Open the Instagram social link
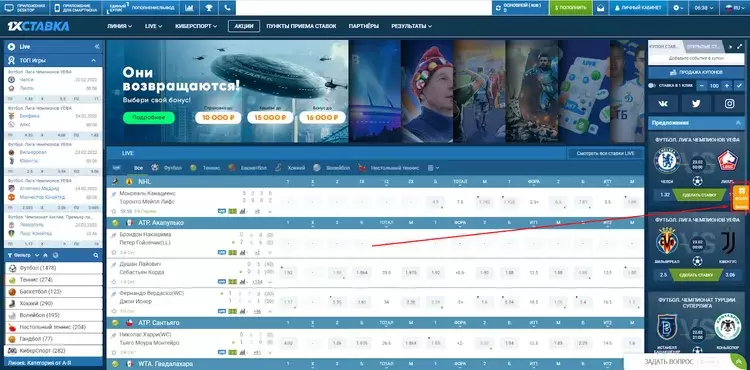This screenshot has width=750, height=370. pyautogui.click(x=729, y=104)
